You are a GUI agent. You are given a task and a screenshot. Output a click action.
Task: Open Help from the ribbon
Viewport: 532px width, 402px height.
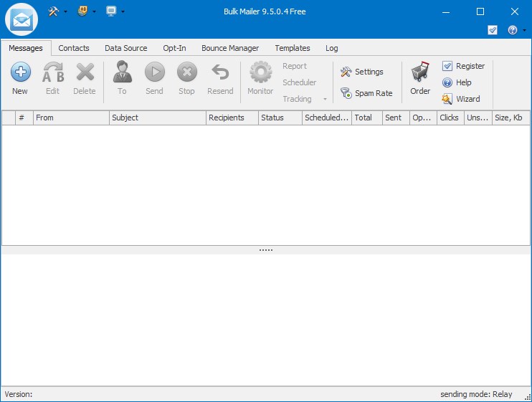pyautogui.click(x=457, y=82)
